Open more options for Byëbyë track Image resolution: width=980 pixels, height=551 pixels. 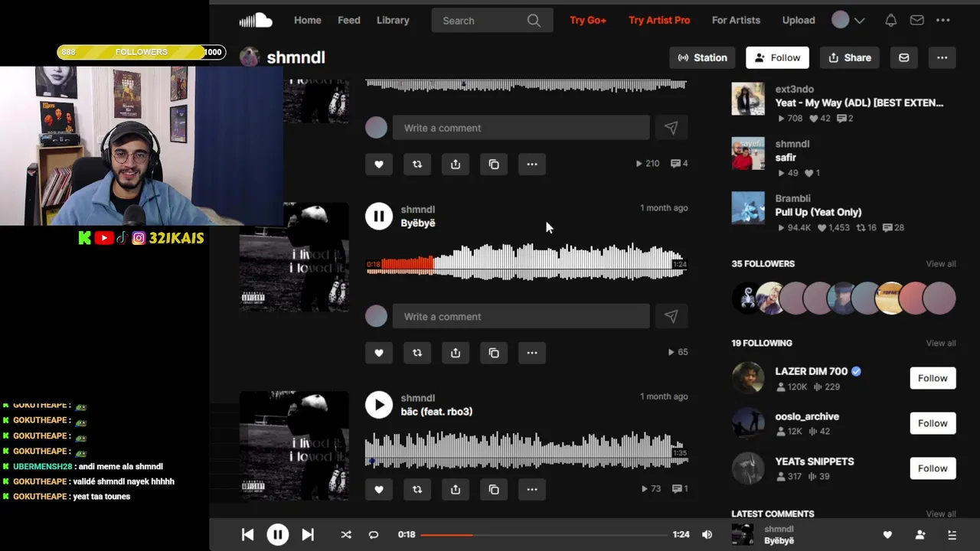coord(532,353)
